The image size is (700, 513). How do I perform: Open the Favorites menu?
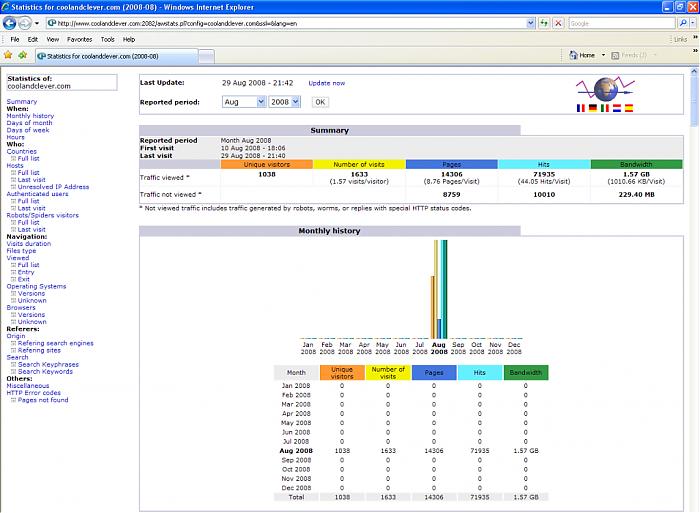[79, 39]
